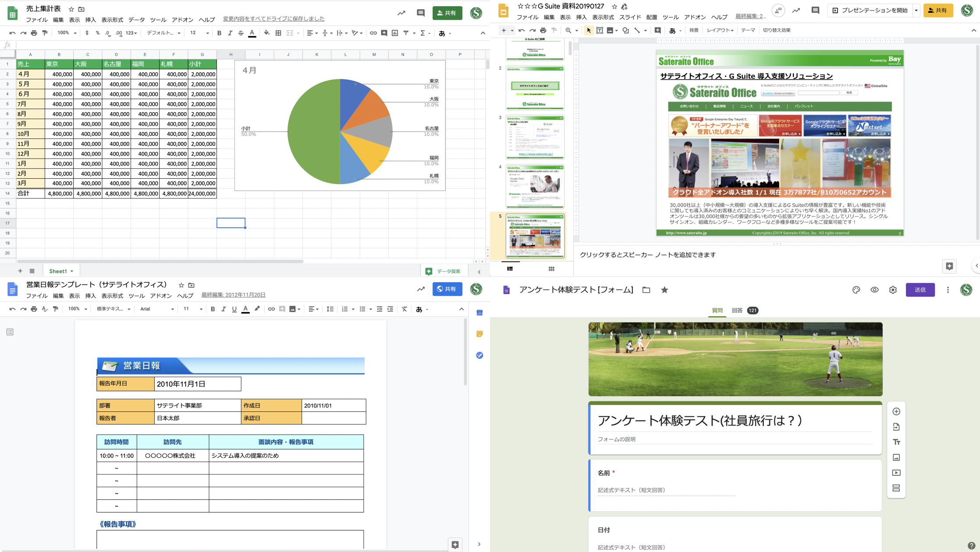The width and height of the screenshot is (980, 552).
Task: Click 送信 button in Forms
Action: tap(920, 290)
